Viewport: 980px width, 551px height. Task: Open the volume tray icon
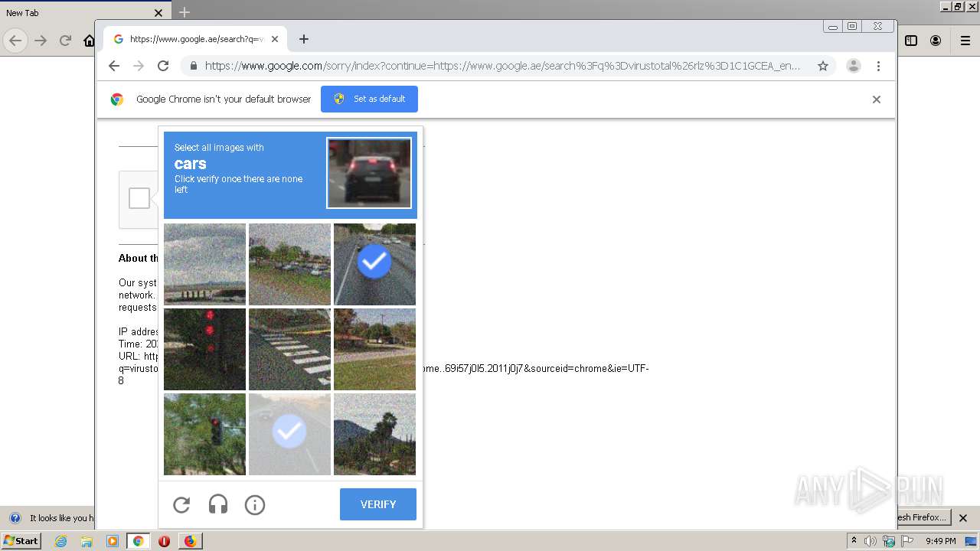[x=871, y=541]
